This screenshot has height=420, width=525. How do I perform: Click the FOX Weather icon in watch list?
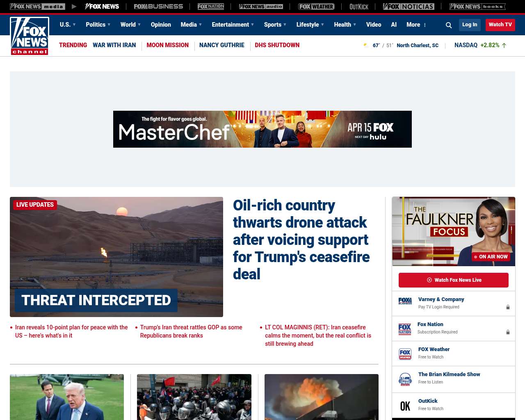pyautogui.click(x=405, y=354)
